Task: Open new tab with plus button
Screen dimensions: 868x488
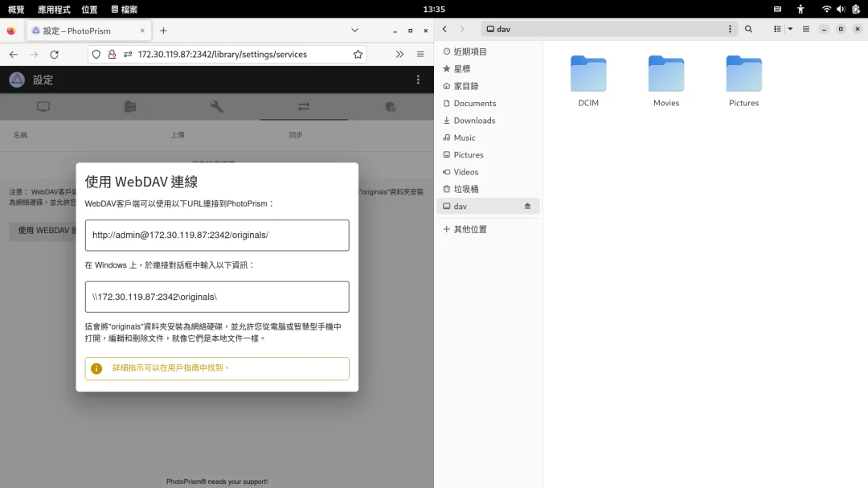Action: [x=163, y=31]
